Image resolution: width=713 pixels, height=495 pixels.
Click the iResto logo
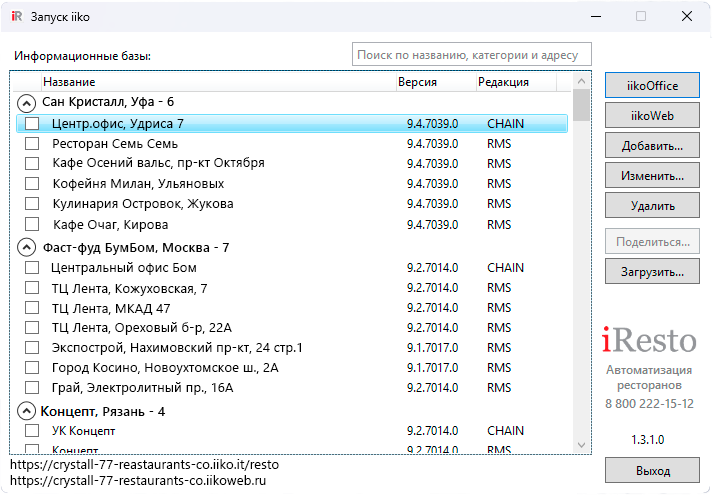(x=649, y=340)
